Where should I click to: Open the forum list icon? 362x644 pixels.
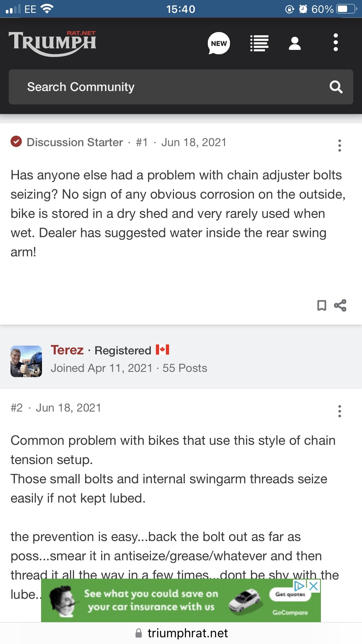(259, 43)
